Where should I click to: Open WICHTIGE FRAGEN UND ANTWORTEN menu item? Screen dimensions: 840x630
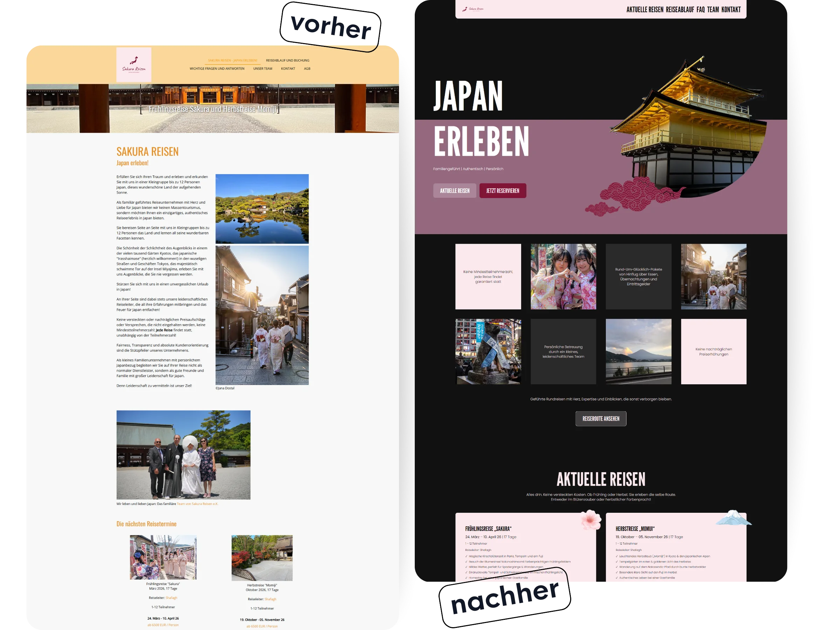[x=217, y=69]
